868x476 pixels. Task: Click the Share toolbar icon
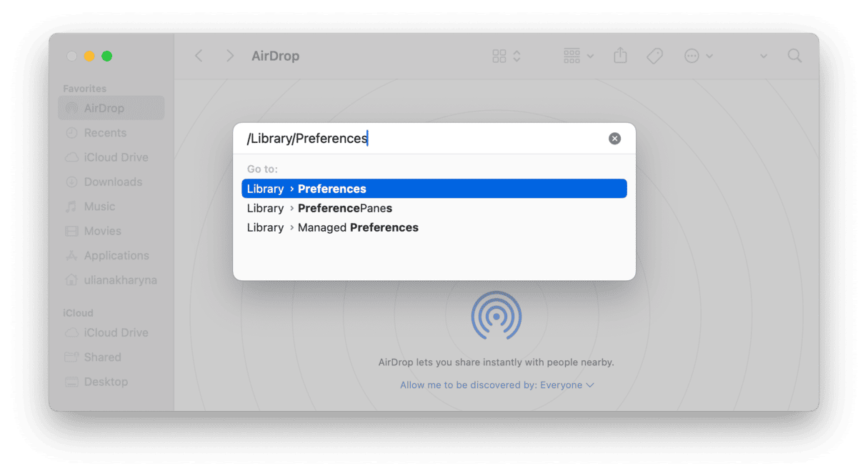[x=620, y=56]
